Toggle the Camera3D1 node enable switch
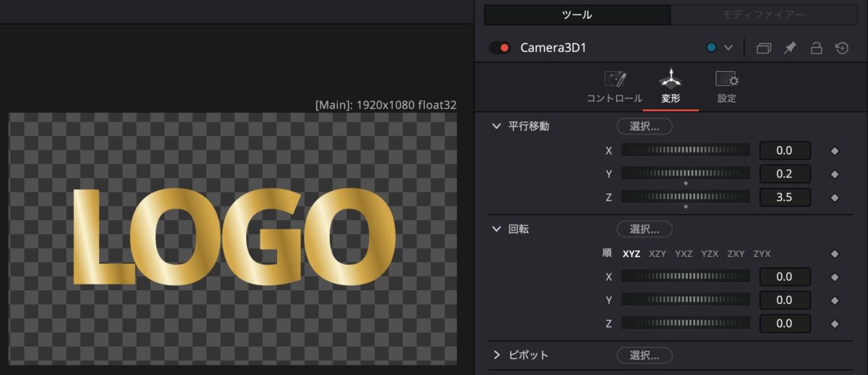 [500, 48]
